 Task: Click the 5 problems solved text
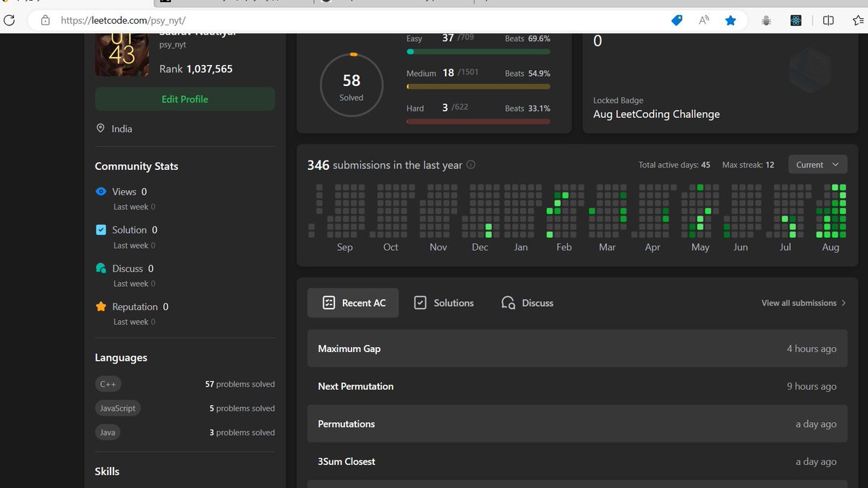coord(242,408)
